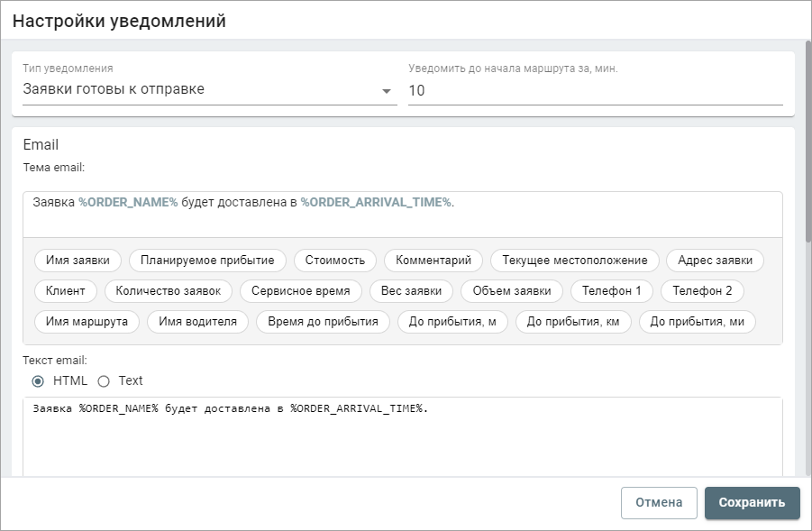Image resolution: width=812 pixels, height=531 pixels.
Task: Add the Комментарий placeholder chip
Action: click(433, 260)
